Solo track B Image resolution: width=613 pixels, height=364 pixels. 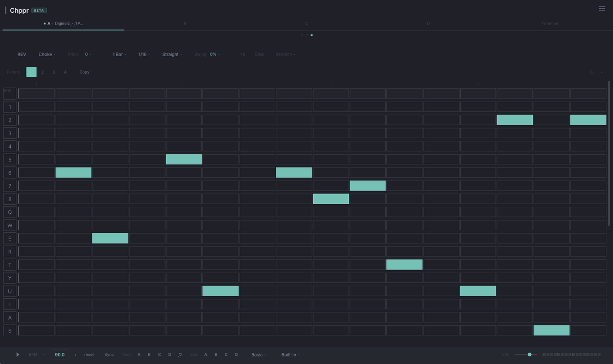click(x=216, y=354)
